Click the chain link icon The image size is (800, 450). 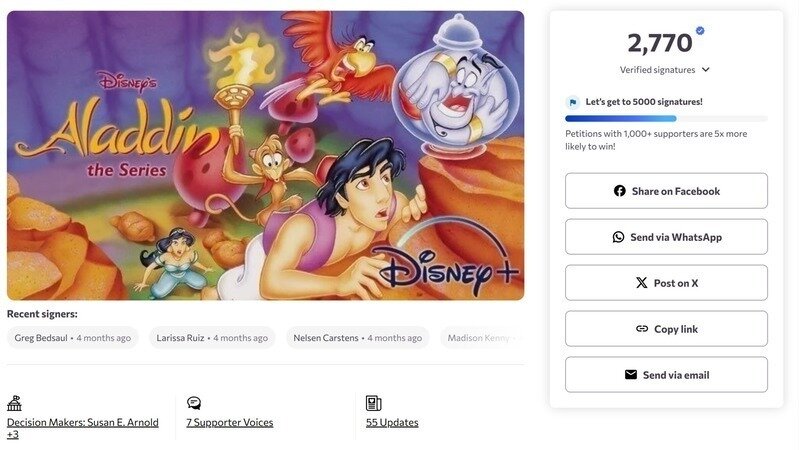[x=642, y=329]
